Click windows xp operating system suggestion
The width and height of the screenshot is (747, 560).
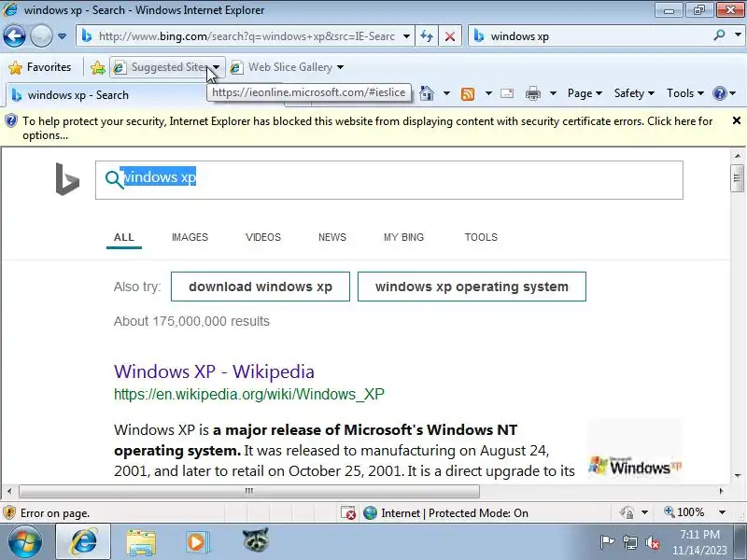click(x=472, y=287)
